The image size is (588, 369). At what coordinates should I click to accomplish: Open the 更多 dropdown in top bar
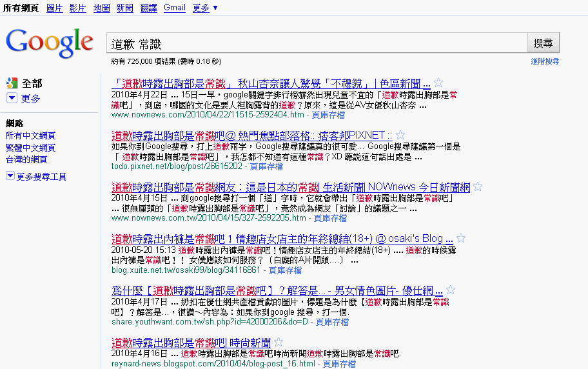point(205,8)
